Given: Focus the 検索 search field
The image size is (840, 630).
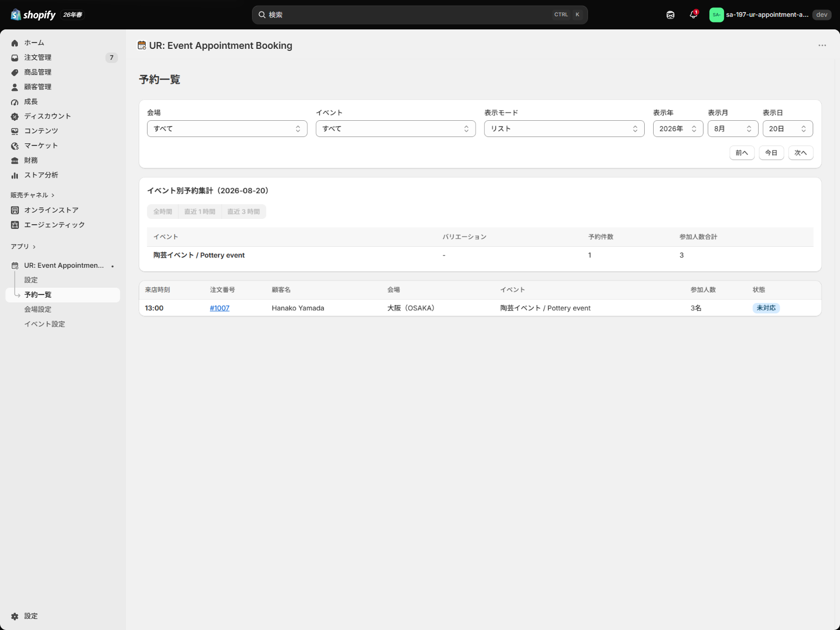Looking at the screenshot, I should pyautogui.click(x=420, y=15).
